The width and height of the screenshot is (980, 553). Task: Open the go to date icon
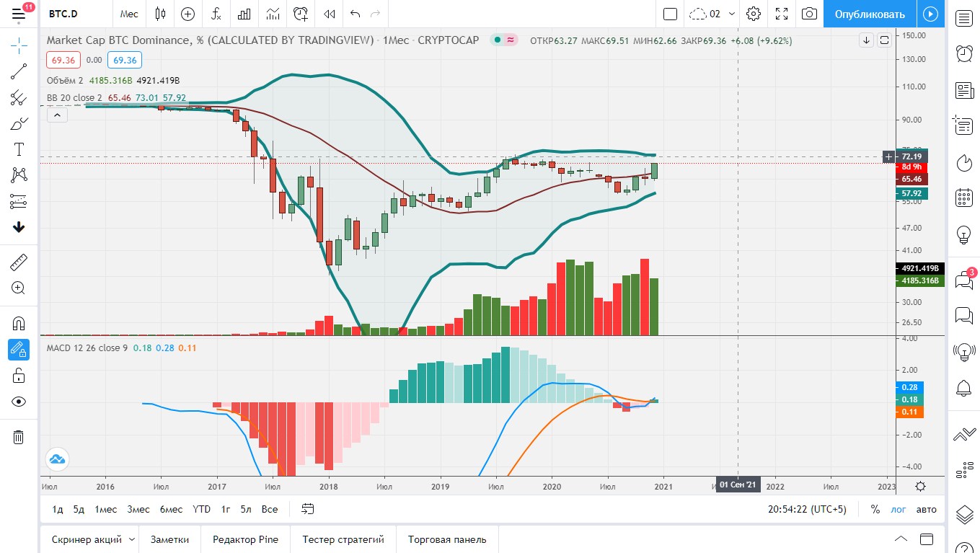[x=308, y=509]
